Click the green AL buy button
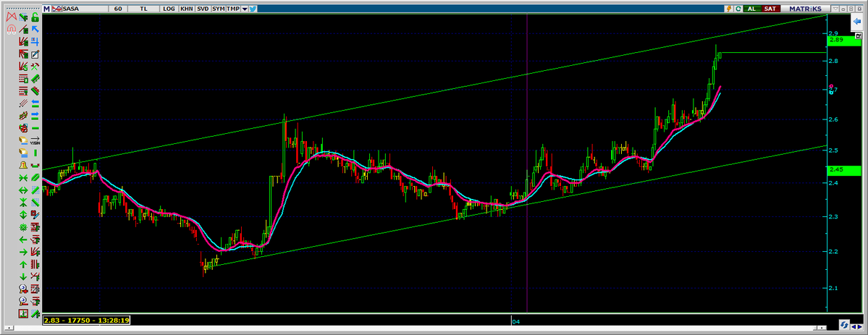Screen dimensions: 868x335 coord(751,9)
